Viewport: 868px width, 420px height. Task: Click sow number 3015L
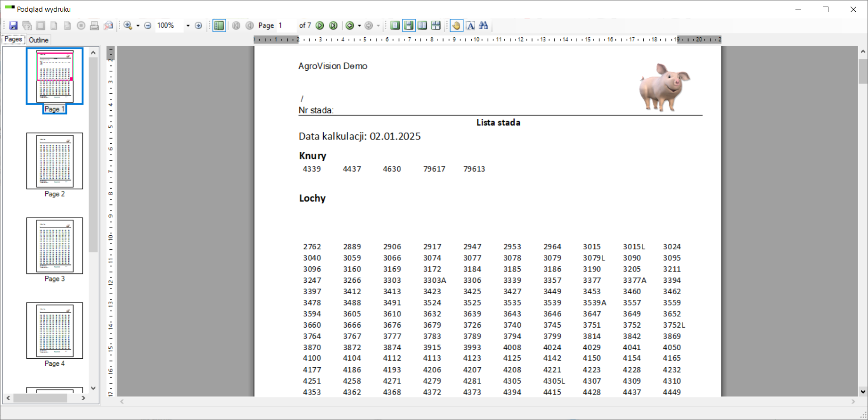click(x=634, y=247)
